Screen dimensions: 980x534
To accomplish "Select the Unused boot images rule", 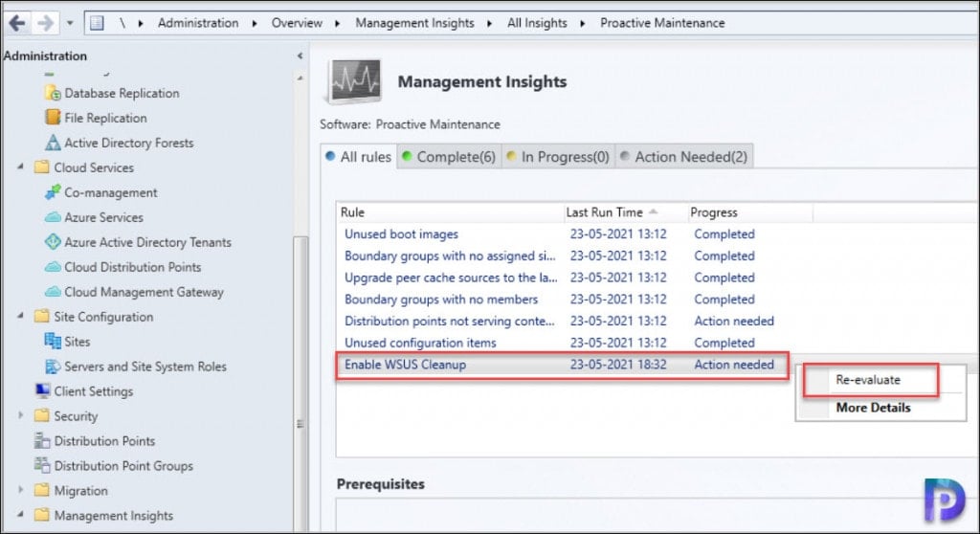I will [401, 234].
